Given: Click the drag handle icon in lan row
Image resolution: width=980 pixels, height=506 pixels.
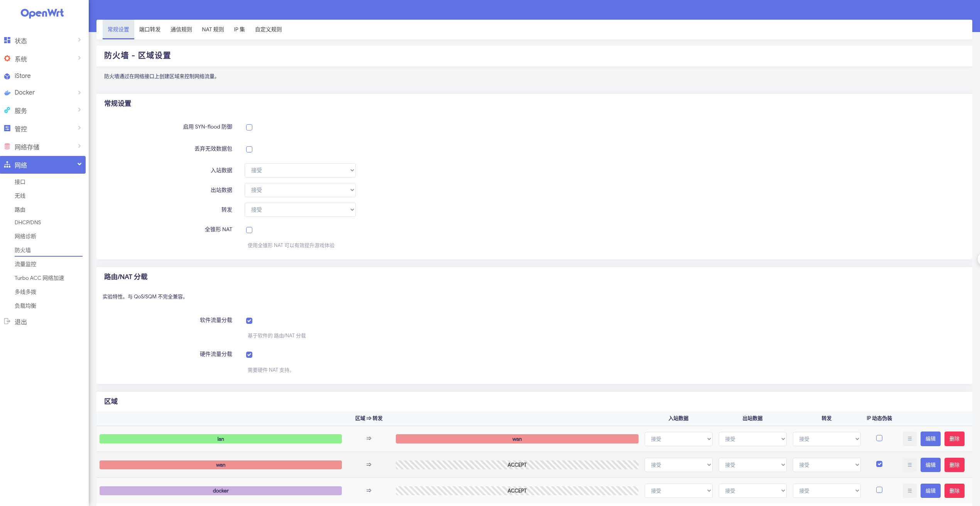Looking at the screenshot, I should 909,439.
